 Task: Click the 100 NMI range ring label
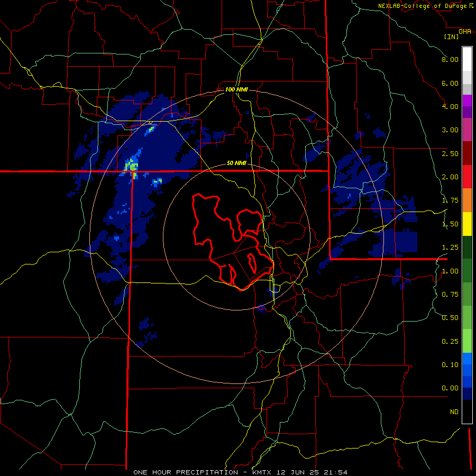point(236,89)
